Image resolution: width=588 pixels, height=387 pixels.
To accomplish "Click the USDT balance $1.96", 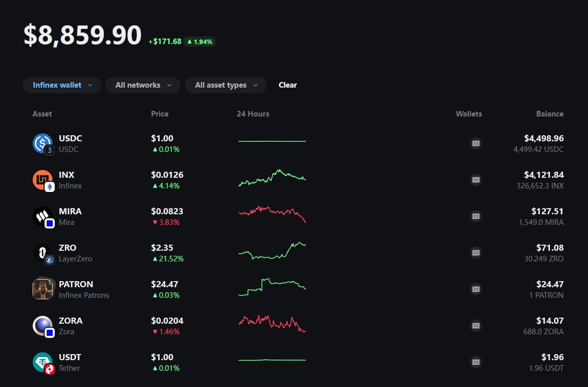I will 553,357.
